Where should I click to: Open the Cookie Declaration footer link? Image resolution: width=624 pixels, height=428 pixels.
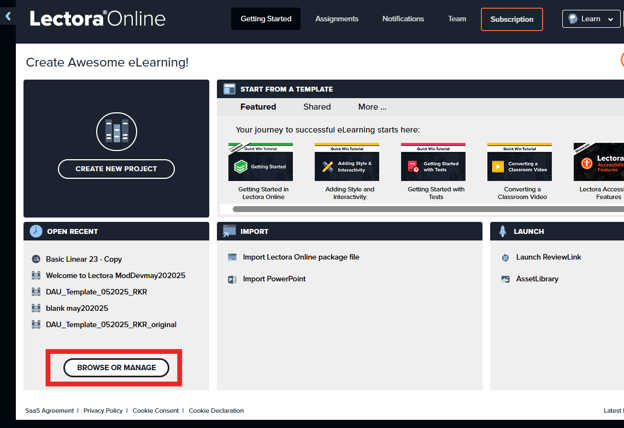216,410
